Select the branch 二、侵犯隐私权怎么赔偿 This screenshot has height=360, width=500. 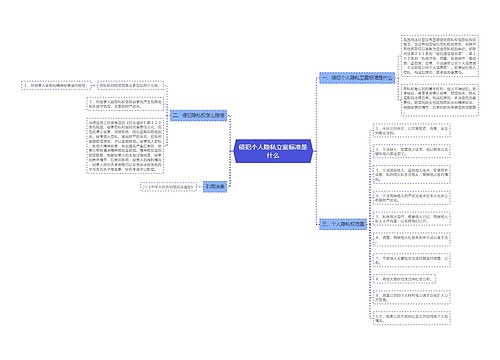coord(199,115)
